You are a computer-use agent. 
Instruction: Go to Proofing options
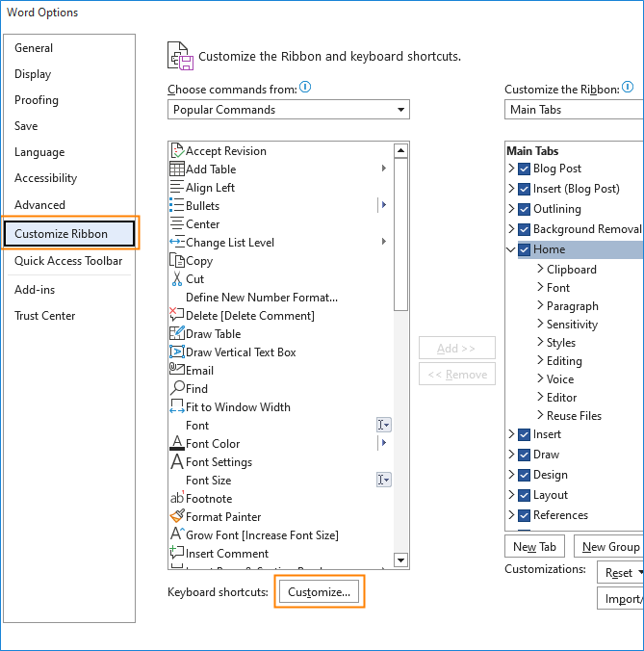click(x=37, y=100)
